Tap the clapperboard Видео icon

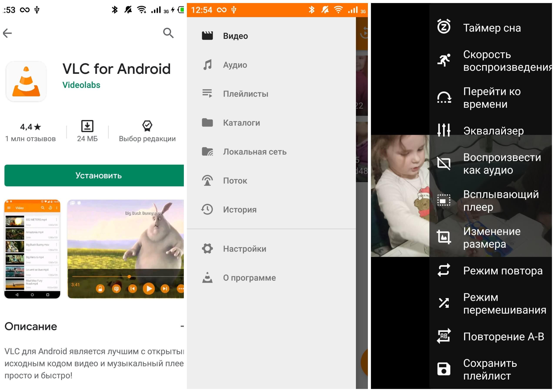coord(207,36)
